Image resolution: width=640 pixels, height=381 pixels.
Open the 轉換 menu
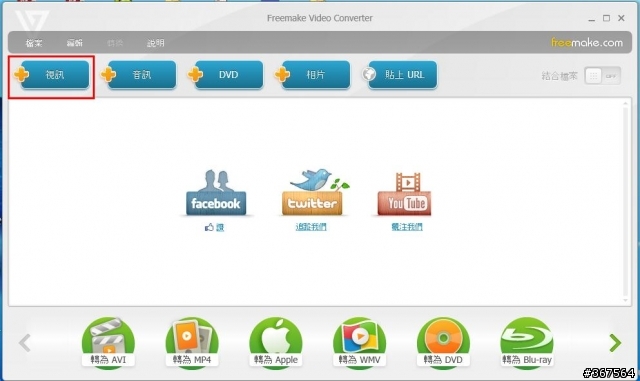[115, 43]
